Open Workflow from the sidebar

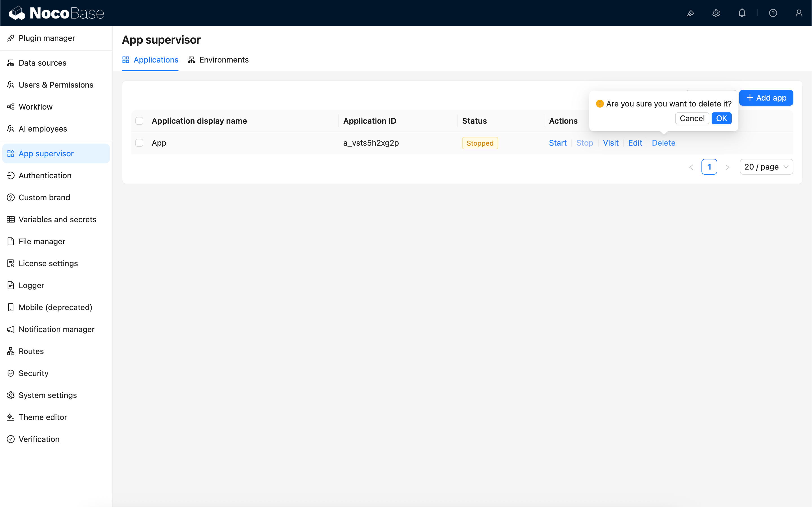click(x=36, y=107)
